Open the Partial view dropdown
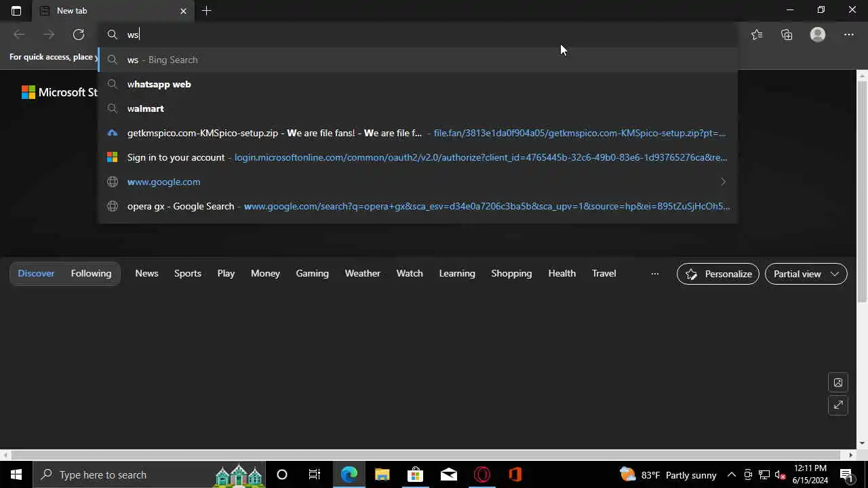This screenshot has height=488, width=868. 806,274
